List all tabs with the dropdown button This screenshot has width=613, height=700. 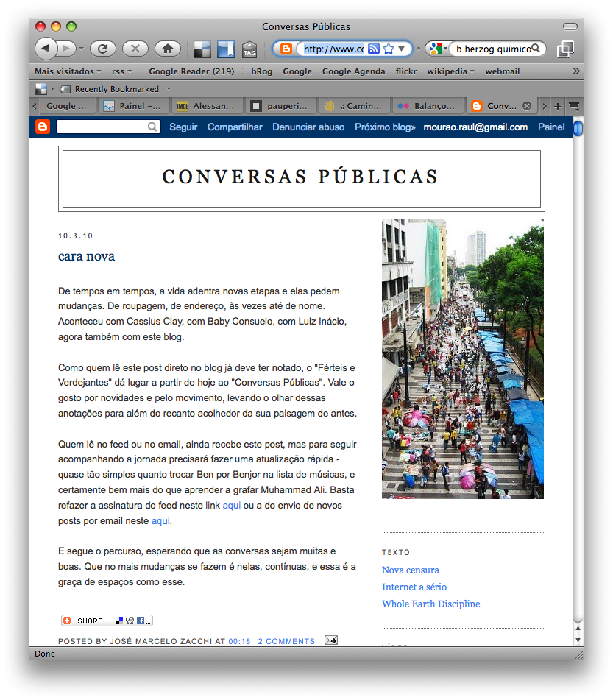[x=574, y=106]
